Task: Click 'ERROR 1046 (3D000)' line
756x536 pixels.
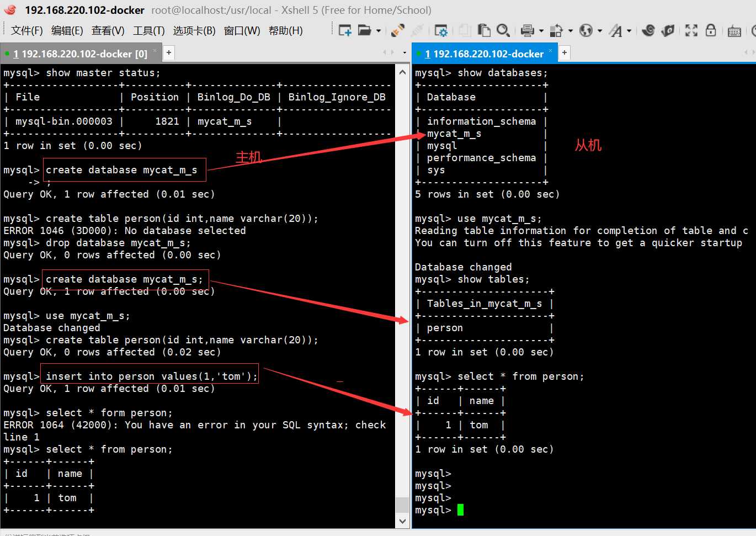Action: click(125, 231)
